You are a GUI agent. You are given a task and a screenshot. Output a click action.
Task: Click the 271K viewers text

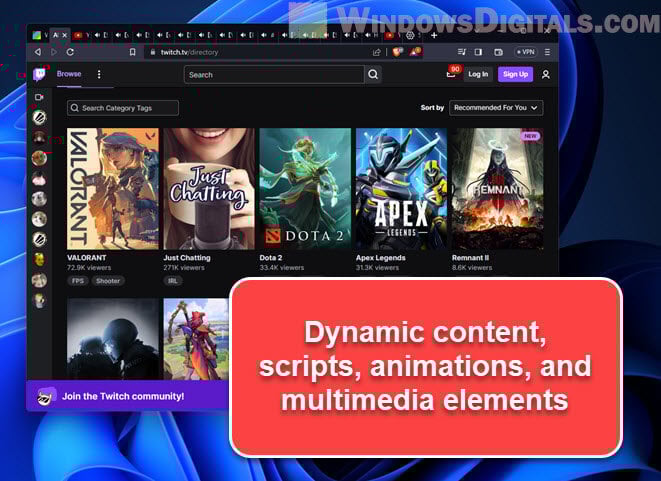[x=184, y=268]
